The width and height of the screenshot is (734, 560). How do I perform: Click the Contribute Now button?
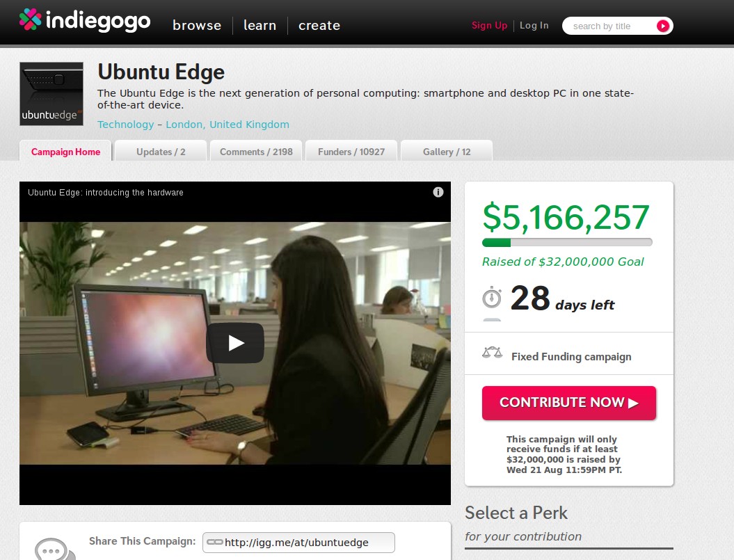click(x=568, y=403)
